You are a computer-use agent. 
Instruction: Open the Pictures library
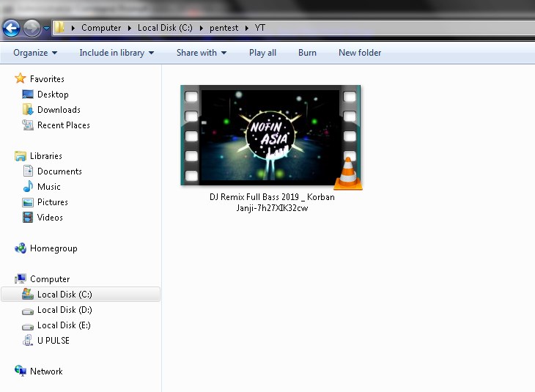(53, 202)
